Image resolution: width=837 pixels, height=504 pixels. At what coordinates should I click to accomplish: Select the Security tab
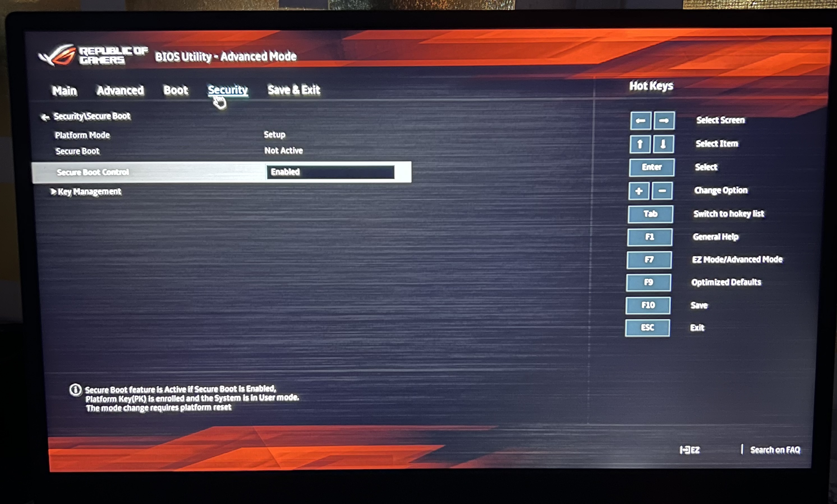pos(227,90)
